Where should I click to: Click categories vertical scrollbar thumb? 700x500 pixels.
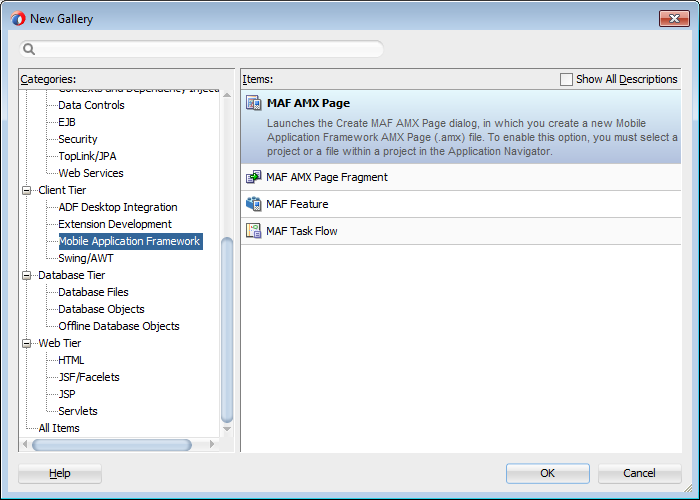(x=227, y=329)
